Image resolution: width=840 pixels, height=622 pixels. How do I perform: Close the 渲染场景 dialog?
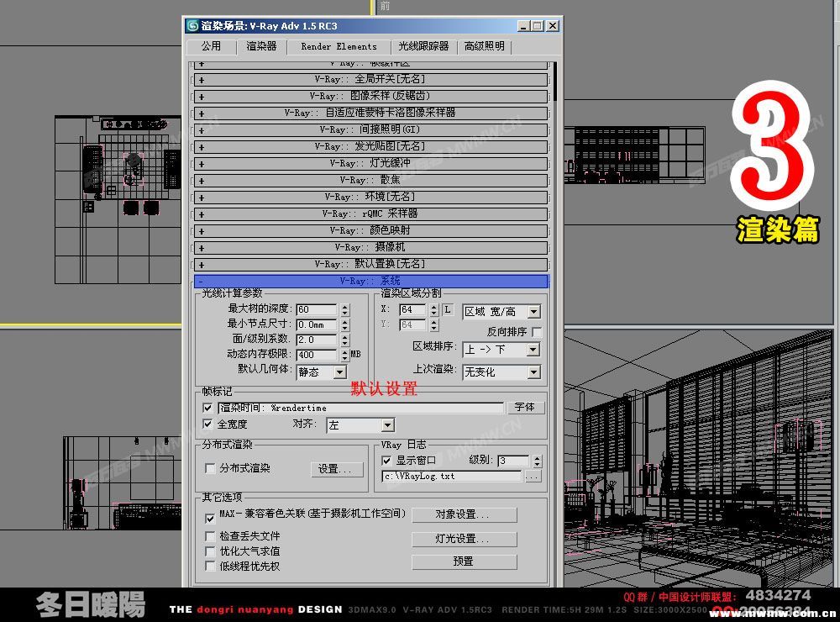tap(553, 26)
